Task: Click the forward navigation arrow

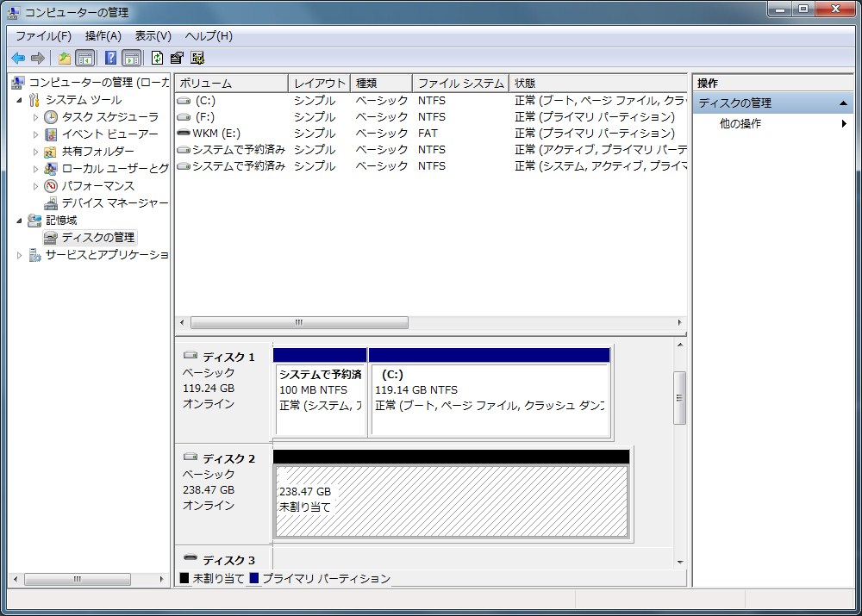Action: [37, 58]
